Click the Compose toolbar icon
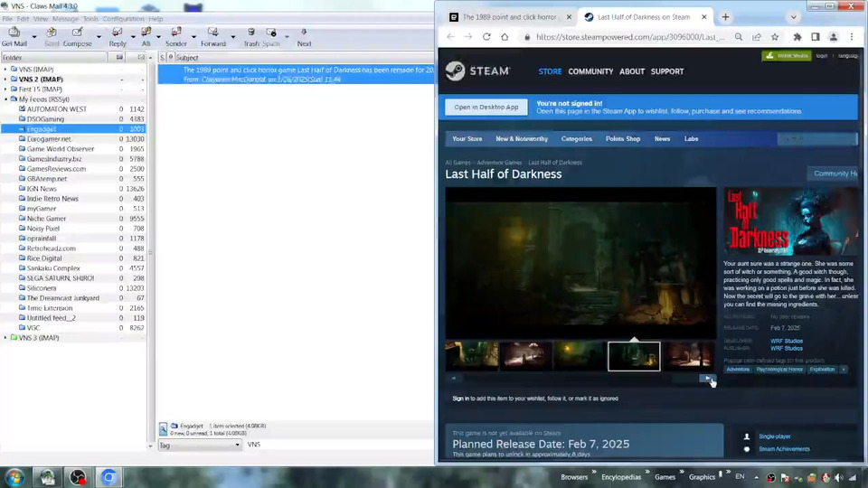 click(x=78, y=36)
